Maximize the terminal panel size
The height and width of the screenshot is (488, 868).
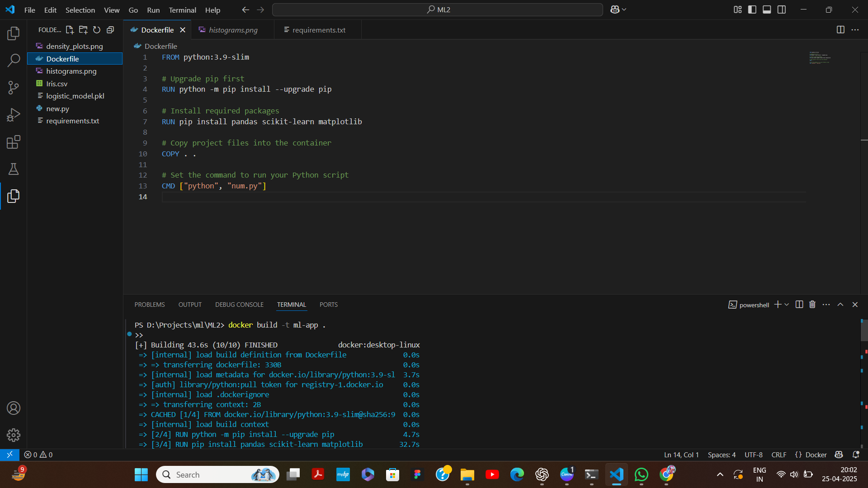840,305
